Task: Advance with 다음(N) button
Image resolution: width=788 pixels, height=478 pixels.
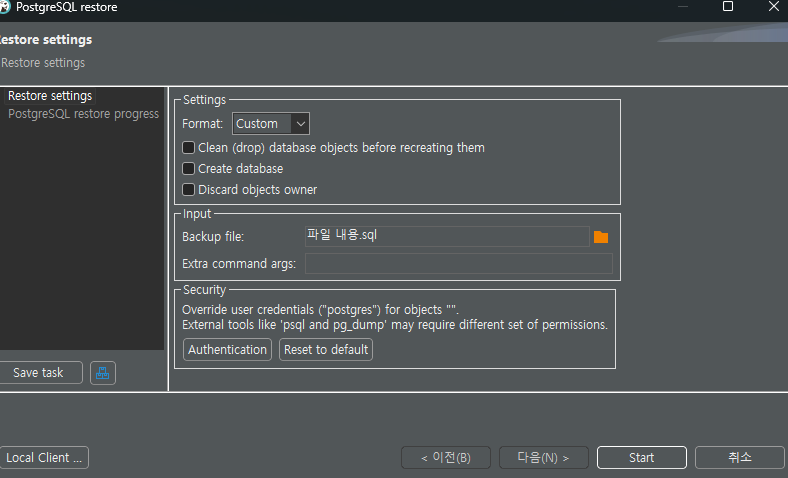Action: click(x=544, y=457)
